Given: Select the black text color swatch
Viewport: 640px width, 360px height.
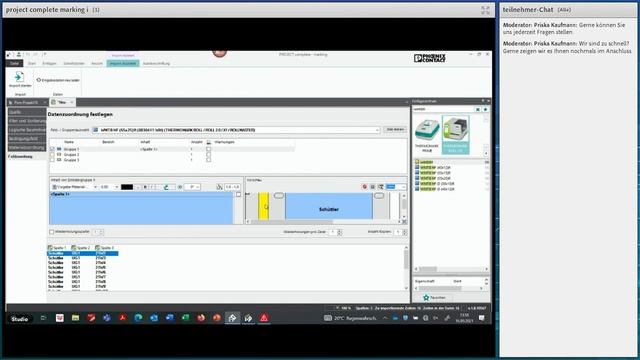Looking at the screenshot, I should coord(127,187).
